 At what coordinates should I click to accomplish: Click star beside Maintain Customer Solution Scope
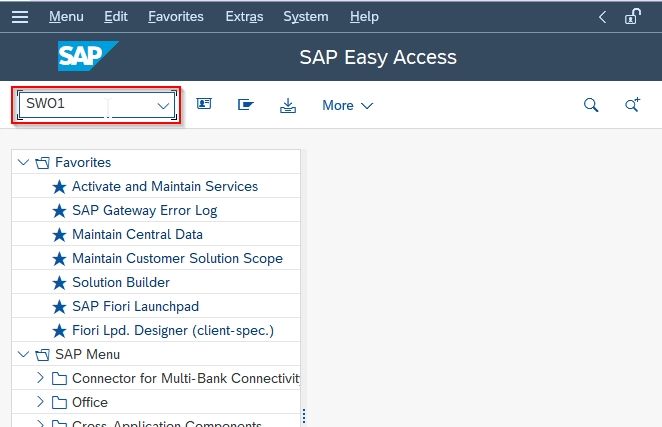pos(59,259)
